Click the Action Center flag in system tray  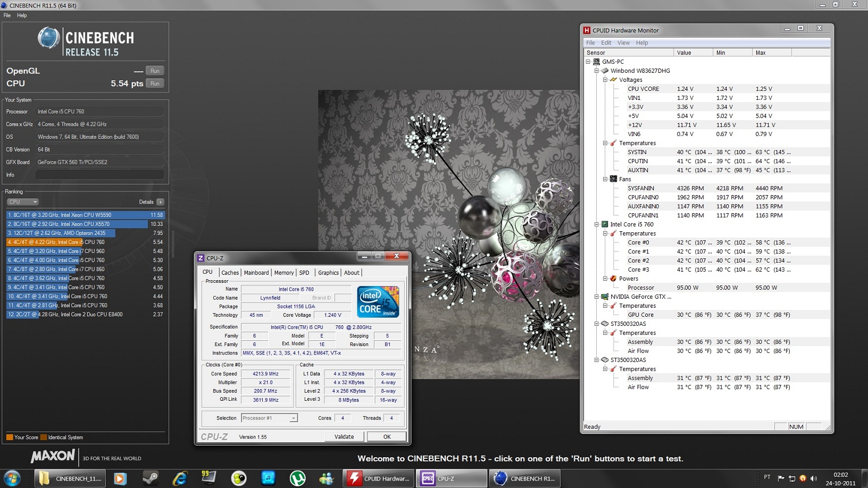click(x=781, y=478)
